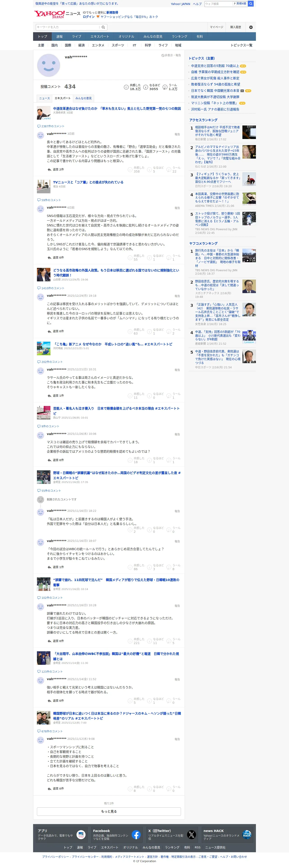Viewport: 289px width, 868px height.
Task: Click トピックス一覧 link
Action: tap(241, 46)
